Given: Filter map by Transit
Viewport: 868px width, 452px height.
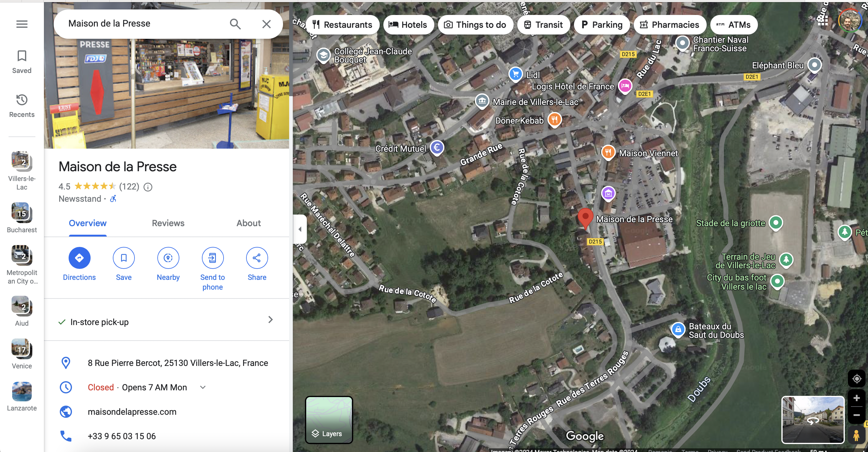Looking at the screenshot, I should 544,25.
